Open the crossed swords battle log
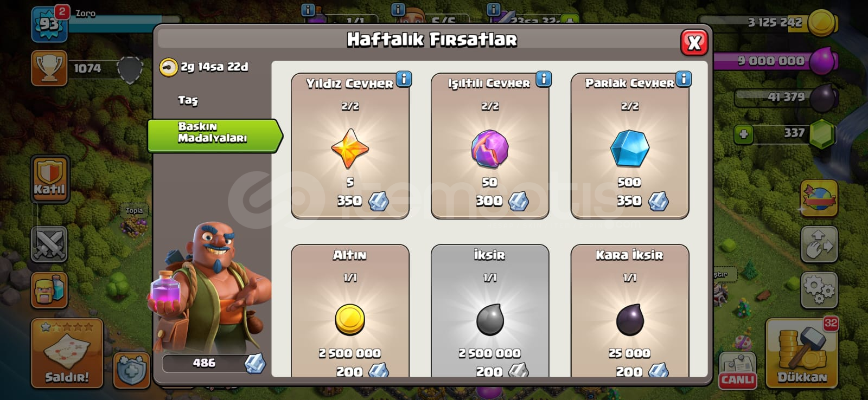The height and width of the screenshot is (400, 868). click(49, 244)
